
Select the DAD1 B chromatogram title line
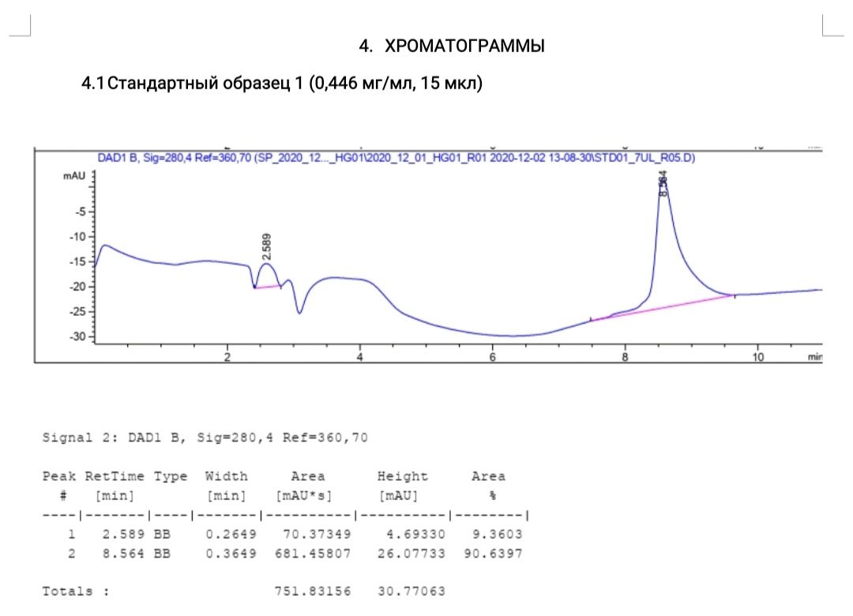[396, 157]
